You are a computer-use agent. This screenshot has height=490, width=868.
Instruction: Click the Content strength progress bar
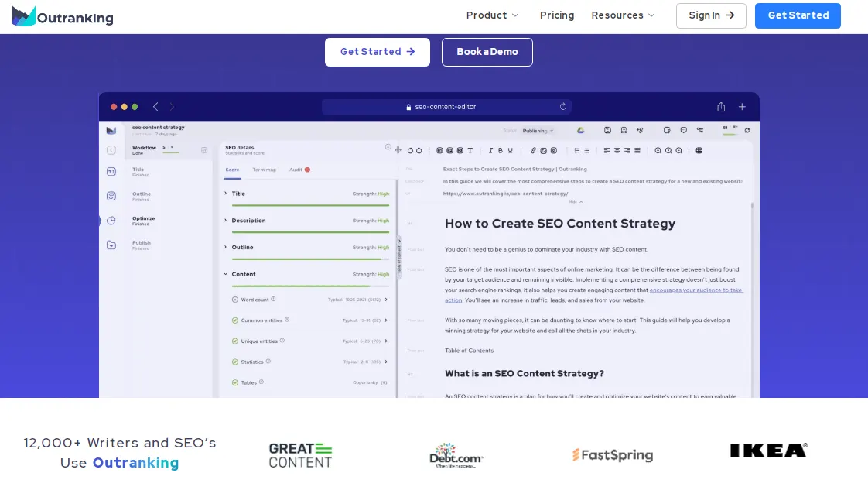coord(310,286)
